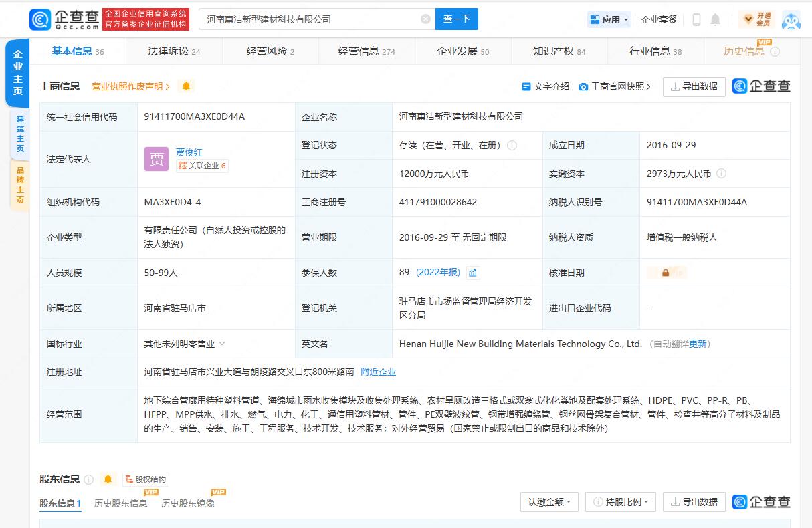Click the 2022年报 link
Screen dimensions: 812x528
pyautogui.click(x=438, y=273)
